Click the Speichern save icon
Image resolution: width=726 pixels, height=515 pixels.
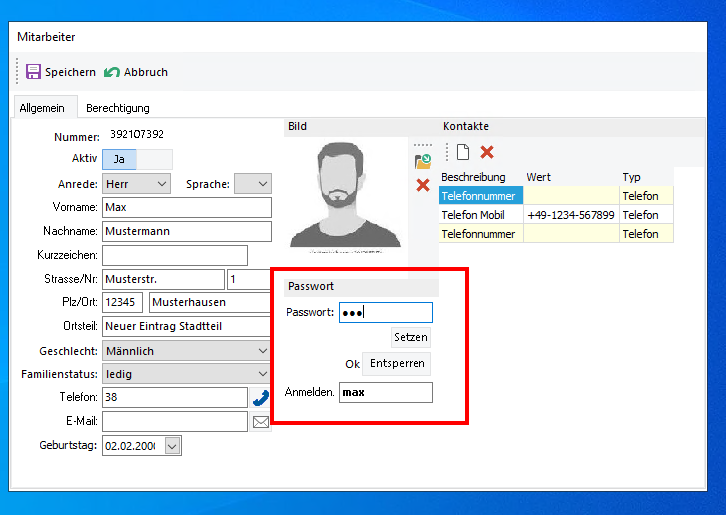(33, 72)
